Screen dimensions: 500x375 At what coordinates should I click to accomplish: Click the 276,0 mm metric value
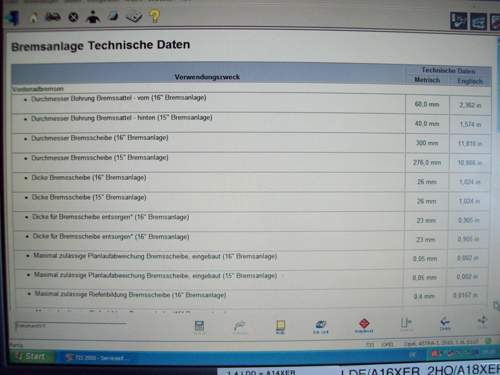pyautogui.click(x=427, y=163)
